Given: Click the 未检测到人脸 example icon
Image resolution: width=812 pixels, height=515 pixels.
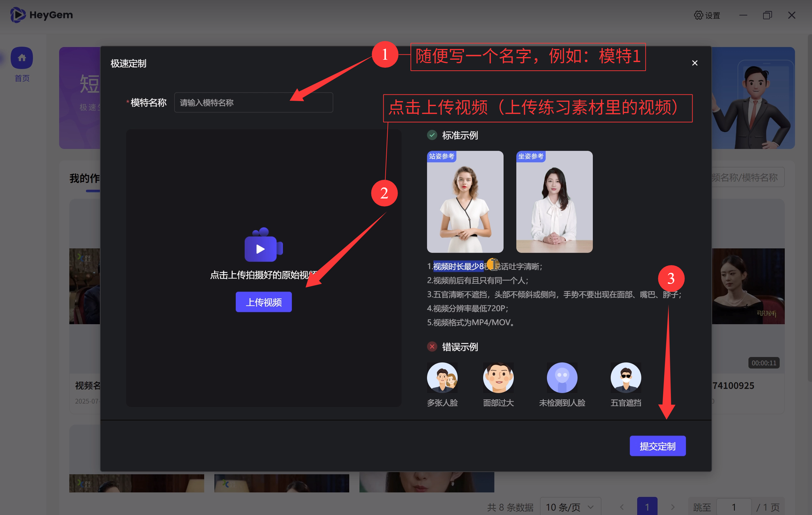Looking at the screenshot, I should 562,378.
